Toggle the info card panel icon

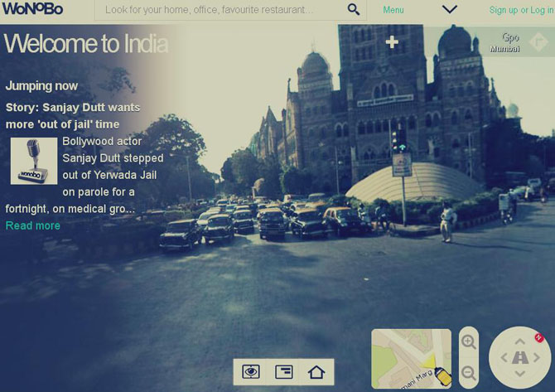[283, 372]
